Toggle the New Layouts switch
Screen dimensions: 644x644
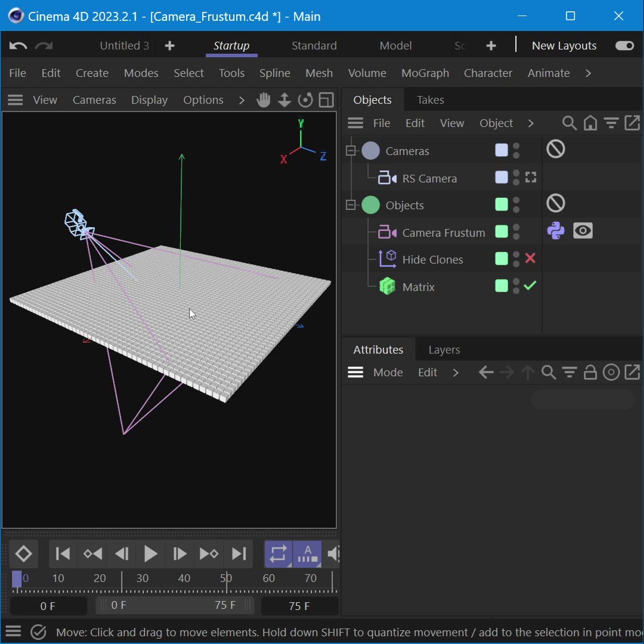(x=624, y=45)
